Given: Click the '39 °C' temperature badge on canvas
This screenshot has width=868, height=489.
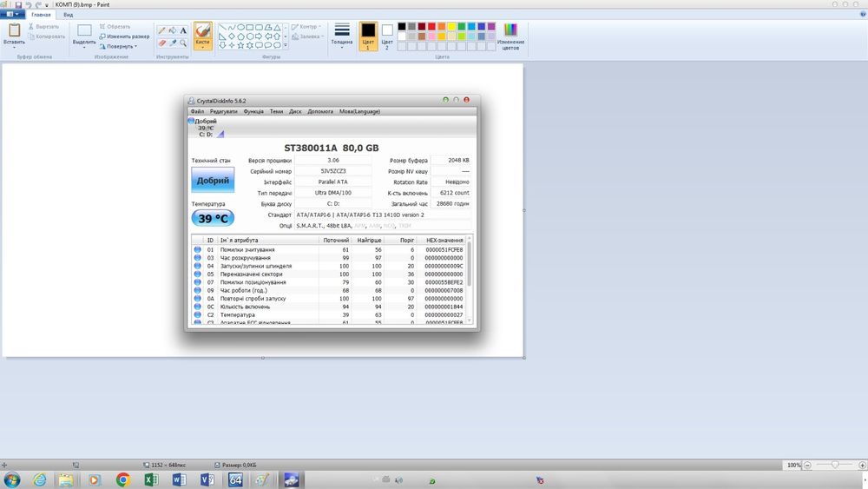Looking at the screenshot, I should 214,218.
